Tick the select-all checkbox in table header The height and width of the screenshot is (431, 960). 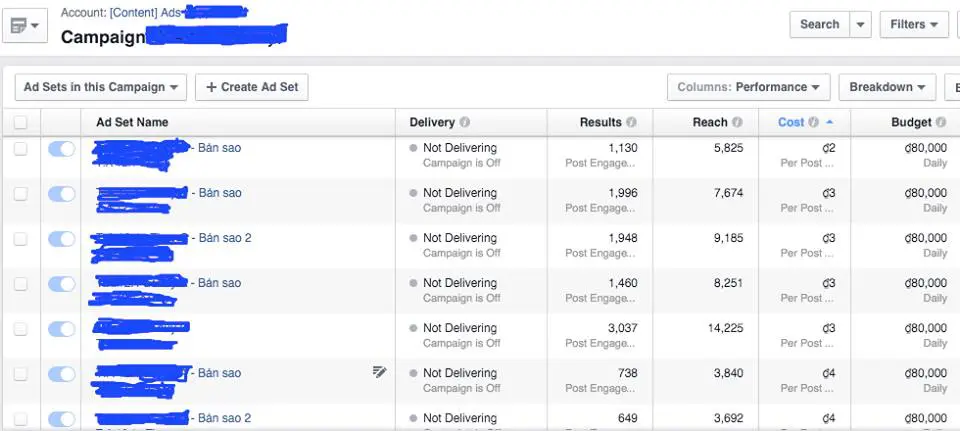coord(21,122)
